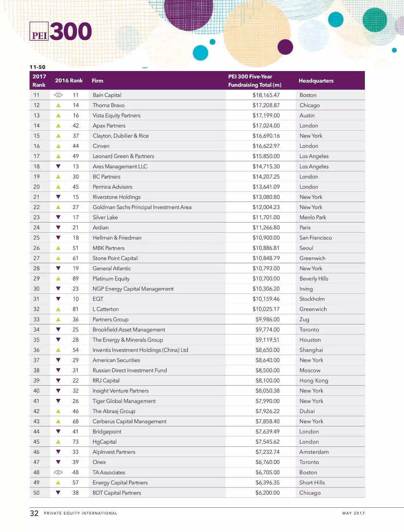The width and height of the screenshot is (404, 532).
Task: Click the PEI logo box
Action: pos(39,32)
